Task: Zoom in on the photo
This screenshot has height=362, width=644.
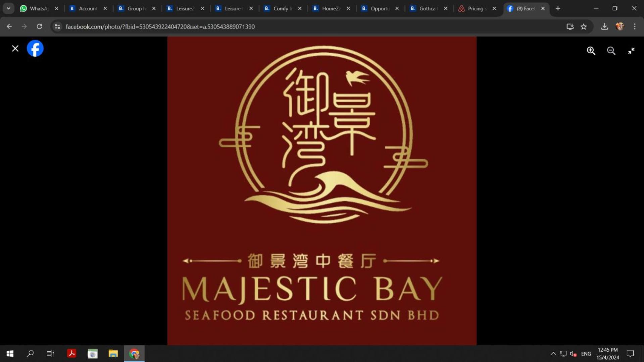Action: pyautogui.click(x=591, y=51)
